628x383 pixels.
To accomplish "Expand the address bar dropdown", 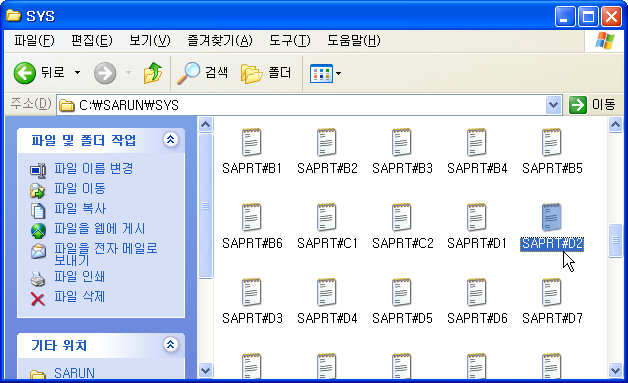I will click(554, 105).
